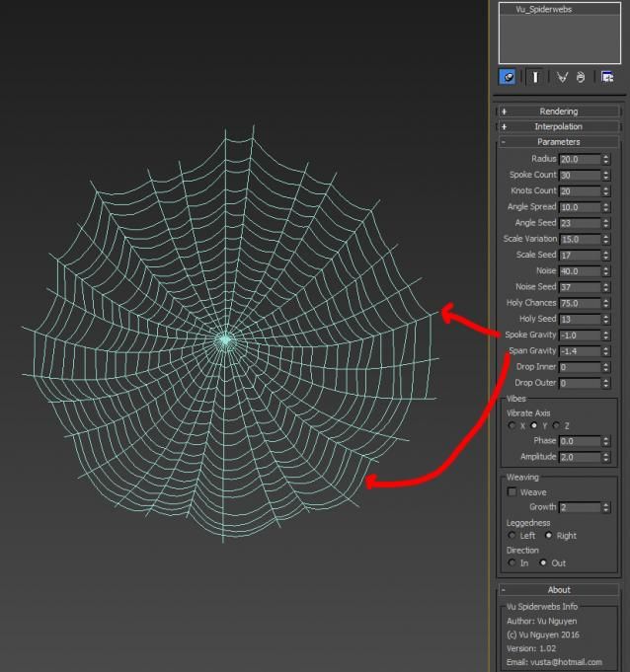Enable the Weave checkbox
Viewport: 630px width, 672px height.
pyautogui.click(x=512, y=492)
